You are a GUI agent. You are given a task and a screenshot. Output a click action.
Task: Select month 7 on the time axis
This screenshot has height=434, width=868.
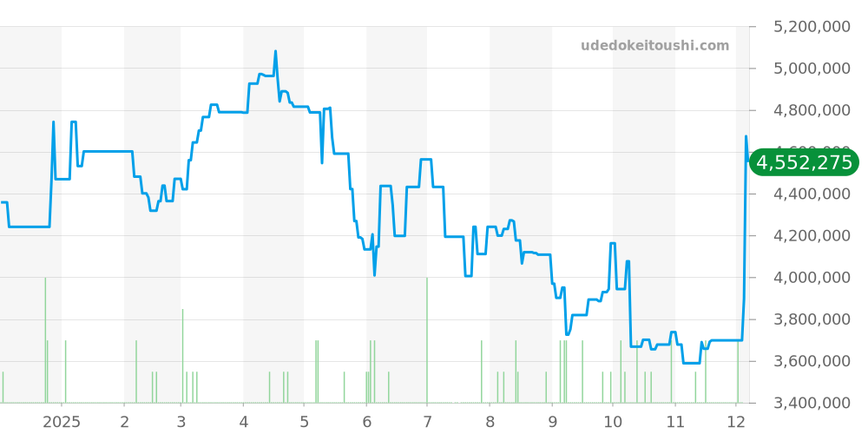[x=427, y=422]
